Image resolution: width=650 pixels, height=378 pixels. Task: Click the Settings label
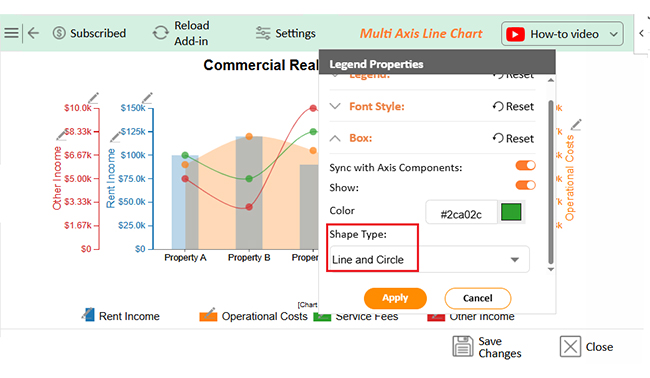tap(296, 33)
